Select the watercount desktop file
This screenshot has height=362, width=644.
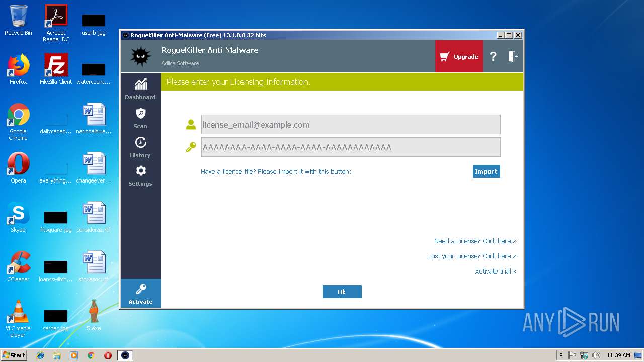pyautogui.click(x=94, y=73)
